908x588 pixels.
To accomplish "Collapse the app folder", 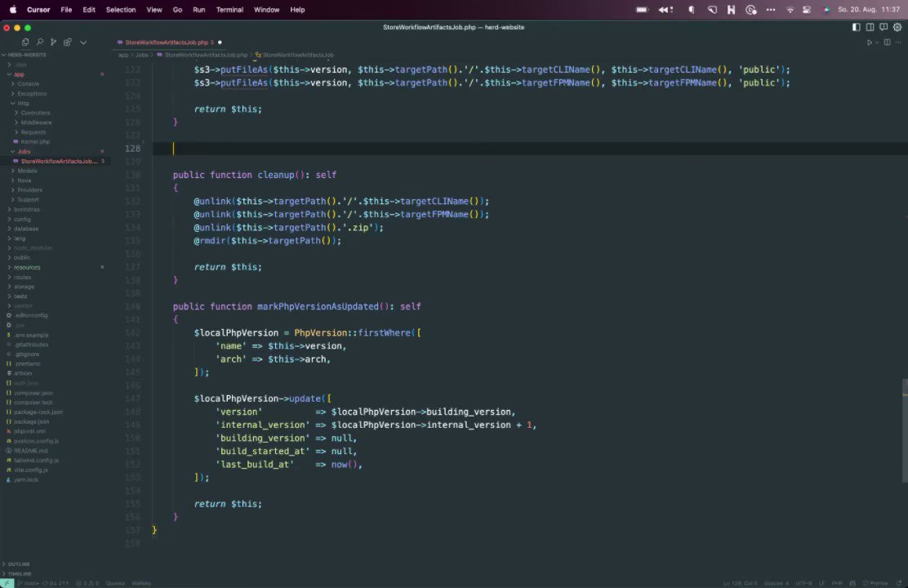I will [18, 73].
